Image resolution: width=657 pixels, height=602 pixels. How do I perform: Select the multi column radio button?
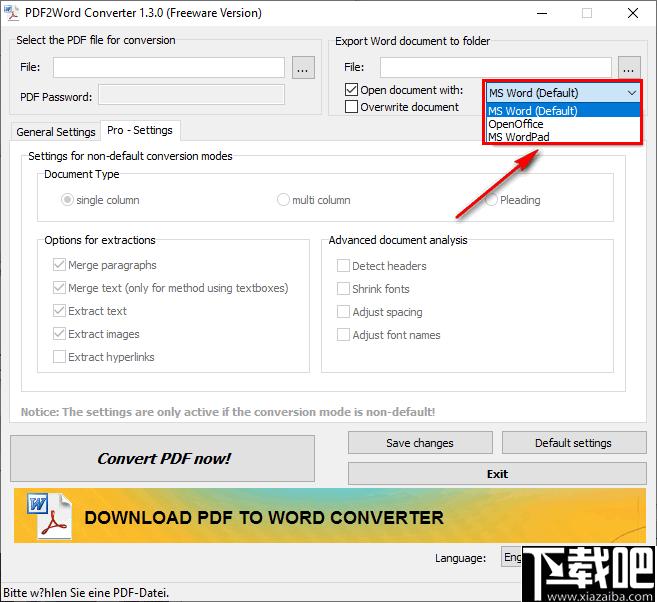coord(283,200)
